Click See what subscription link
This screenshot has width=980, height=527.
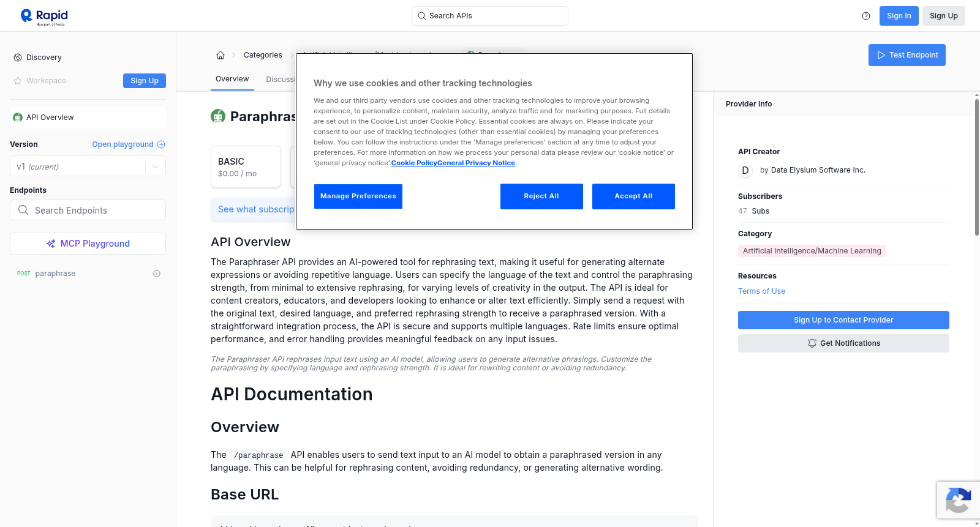tap(257, 209)
